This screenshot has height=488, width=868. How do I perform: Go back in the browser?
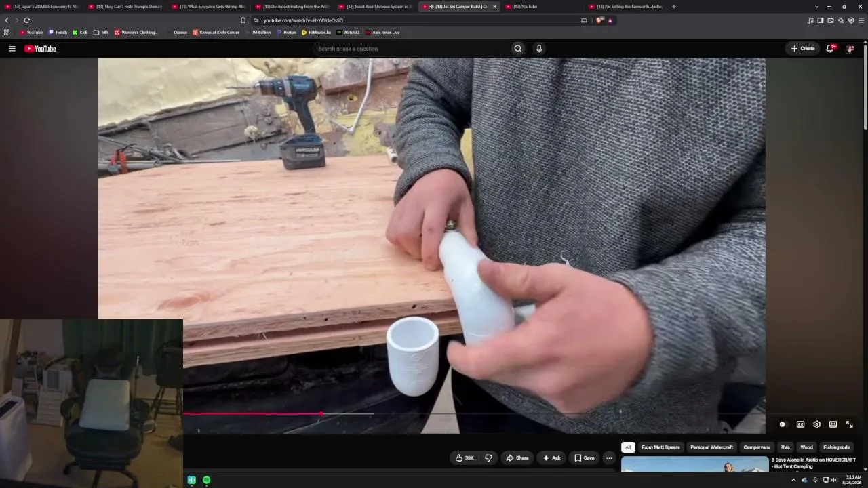(7, 20)
